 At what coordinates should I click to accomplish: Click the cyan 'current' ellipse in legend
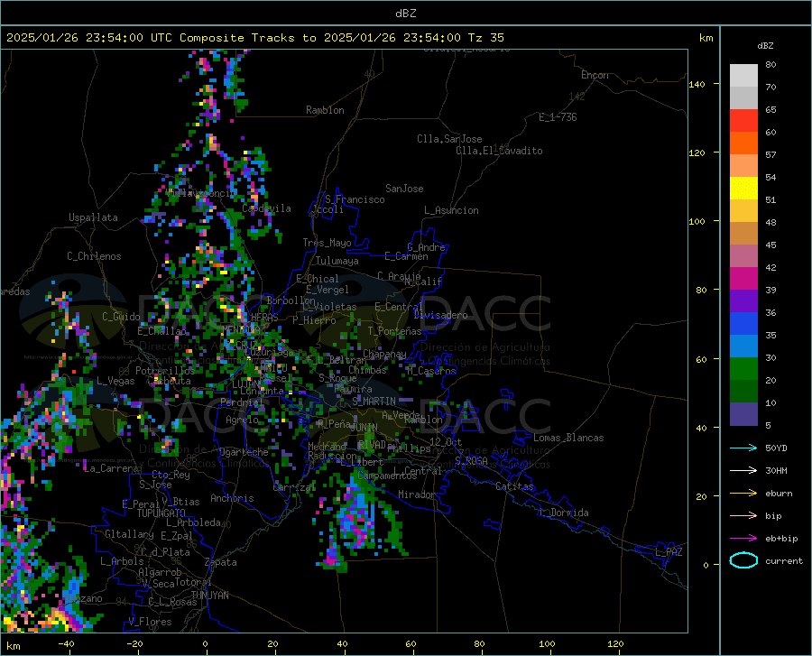click(743, 560)
